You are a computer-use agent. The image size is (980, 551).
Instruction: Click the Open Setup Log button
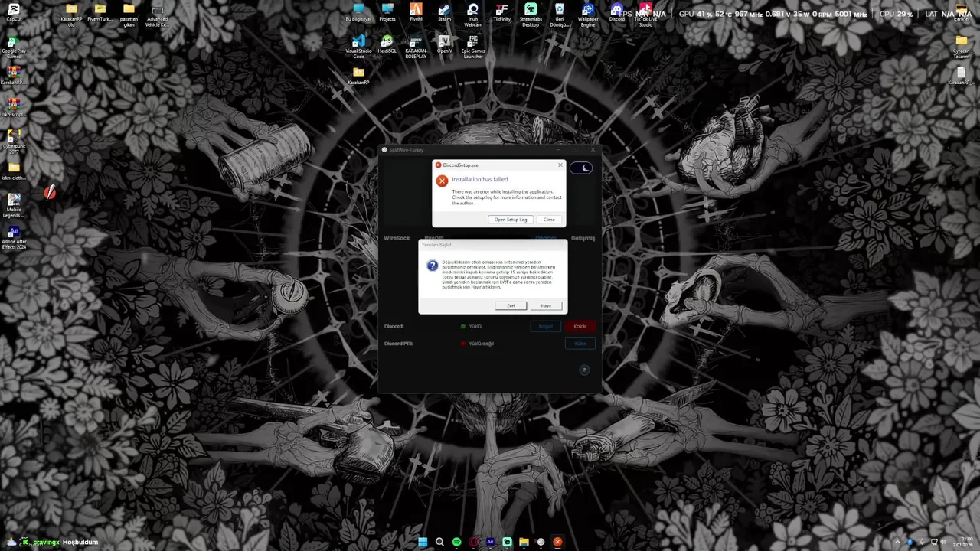[x=511, y=220]
